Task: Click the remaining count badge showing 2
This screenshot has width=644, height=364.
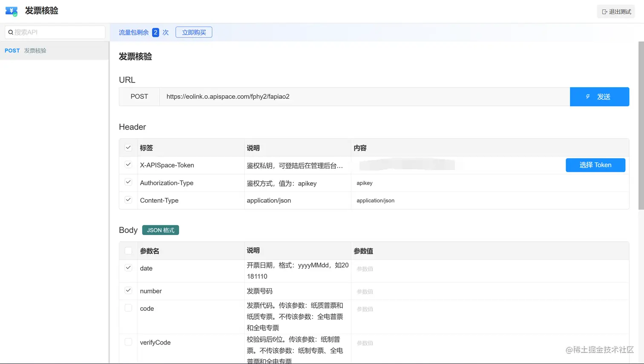Action: (155, 32)
